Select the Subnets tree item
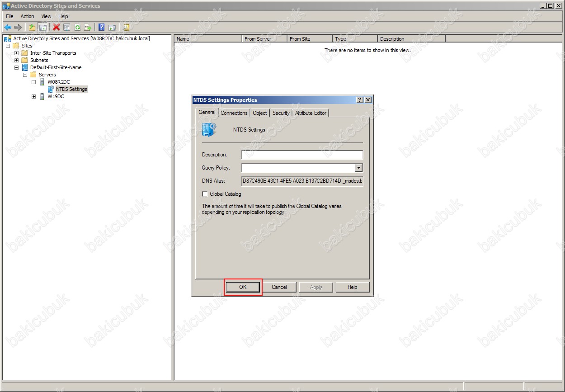The width and height of the screenshot is (565, 392). click(39, 60)
